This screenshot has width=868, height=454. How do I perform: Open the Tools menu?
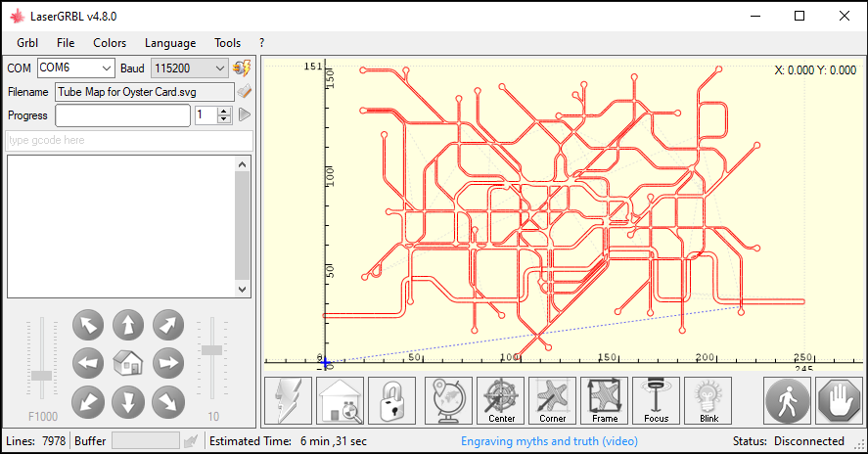point(227,43)
